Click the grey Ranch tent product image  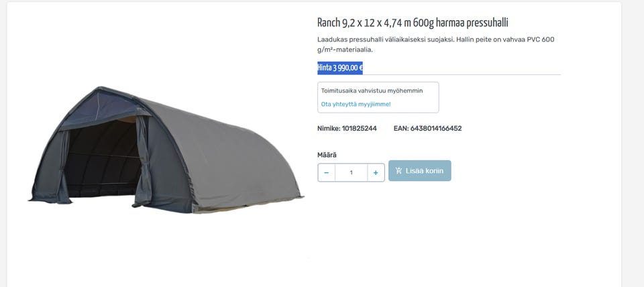pyautogui.click(x=166, y=150)
